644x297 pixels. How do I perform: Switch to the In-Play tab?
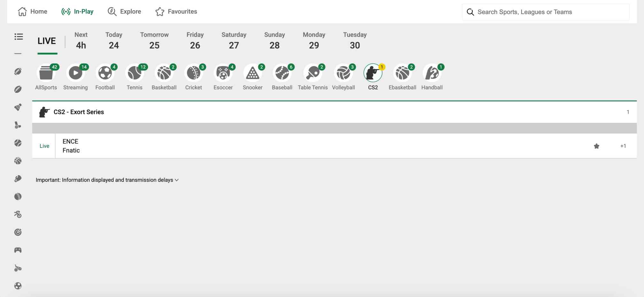(x=77, y=11)
